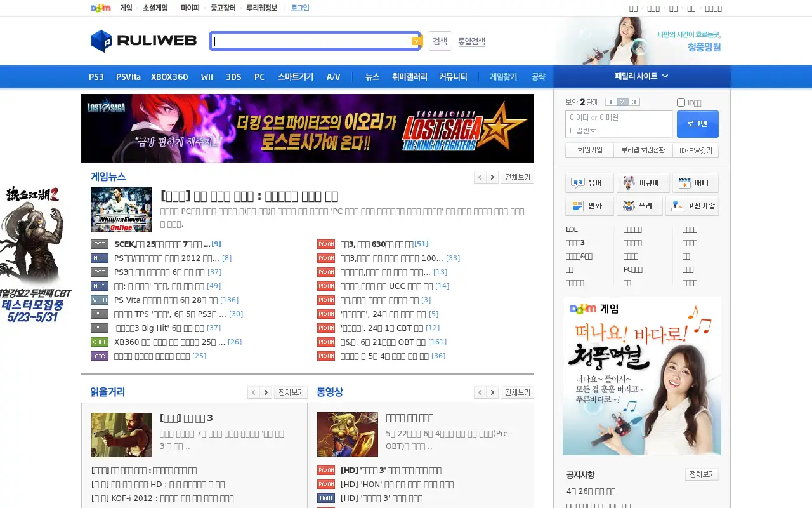Click the VITA tag on PS Vita news row
812x508 pixels.
pos(100,300)
